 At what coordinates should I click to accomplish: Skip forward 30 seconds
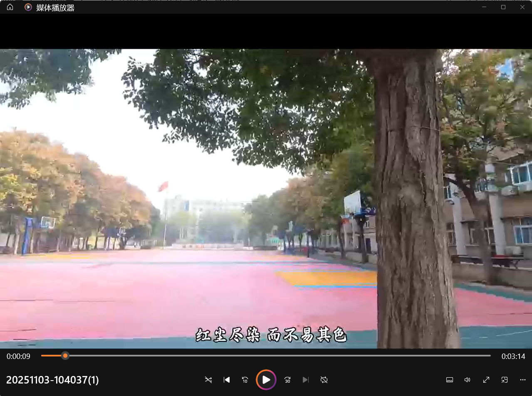[x=287, y=380]
